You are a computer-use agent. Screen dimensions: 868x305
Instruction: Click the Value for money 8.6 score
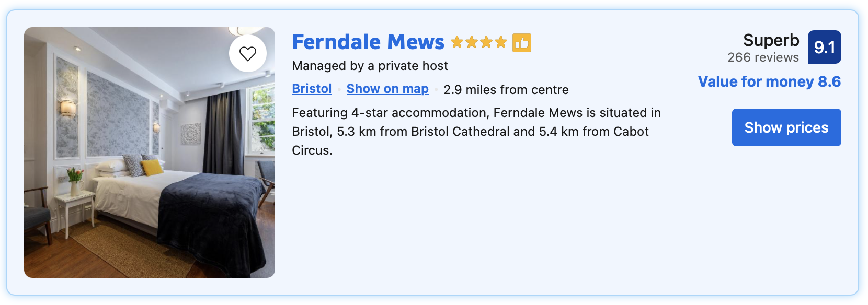(x=769, y=82)
